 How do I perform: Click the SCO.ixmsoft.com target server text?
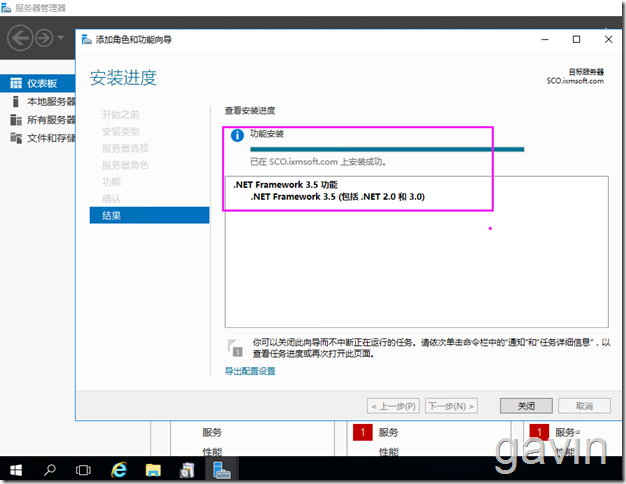tap(575, 81)
